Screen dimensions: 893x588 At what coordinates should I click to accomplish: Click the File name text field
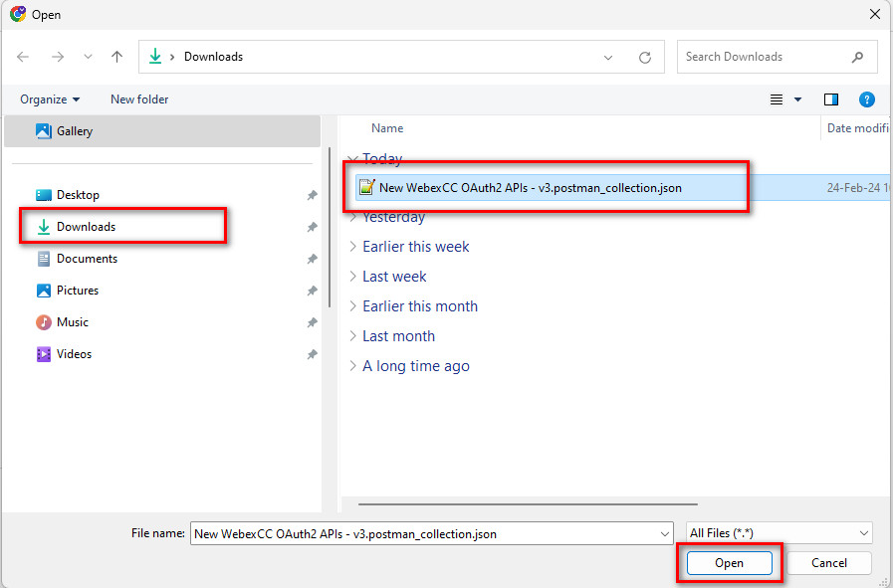pos(424,534)
